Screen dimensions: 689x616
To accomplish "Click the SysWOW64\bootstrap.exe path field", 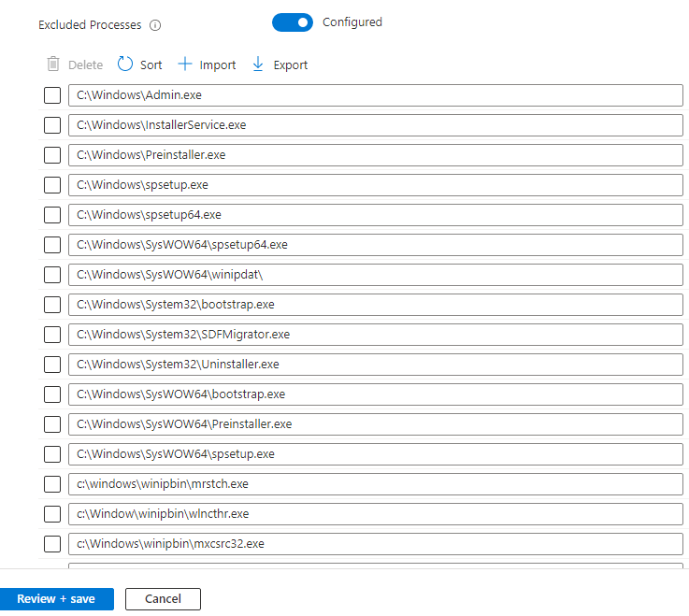I will pos(375,394).
